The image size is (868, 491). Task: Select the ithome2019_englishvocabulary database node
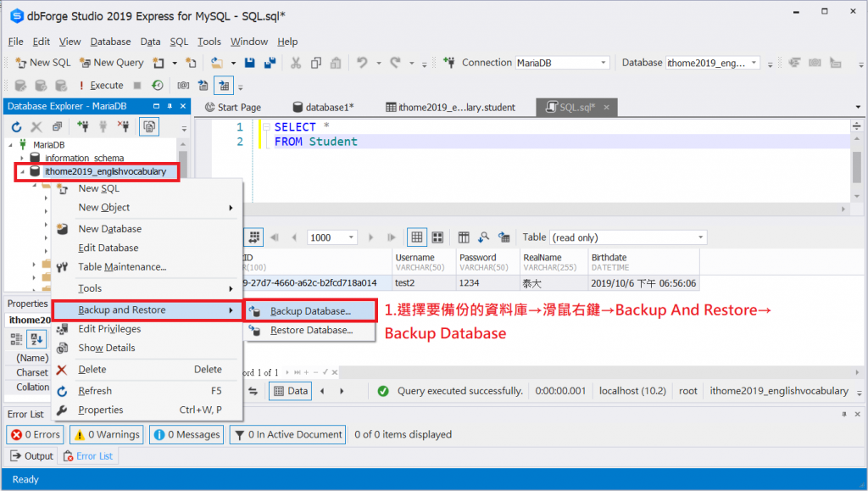coord(105,171)
